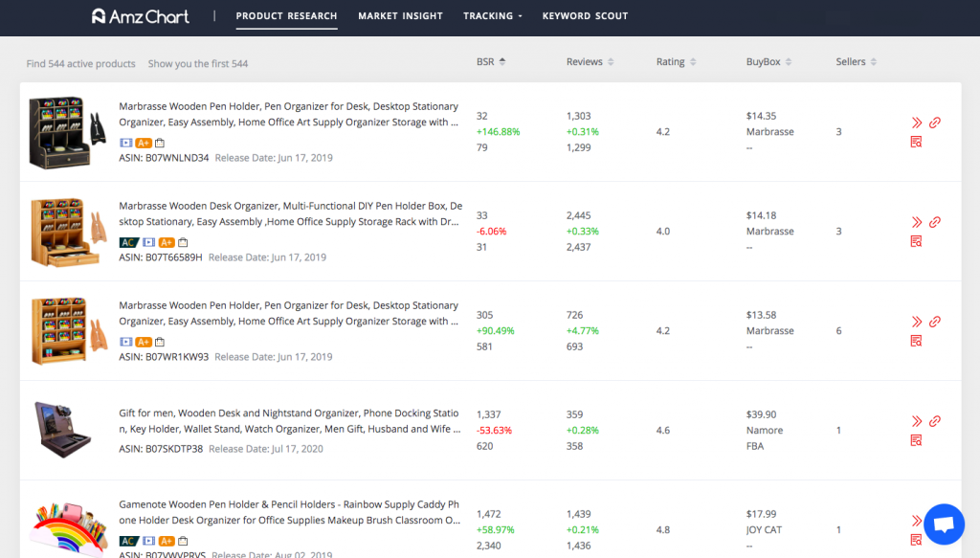Click the video icon under first product title

[x=125, y=143]
